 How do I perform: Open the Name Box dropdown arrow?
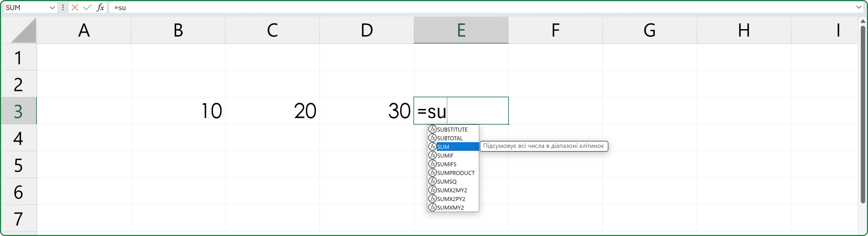(52, 7)
